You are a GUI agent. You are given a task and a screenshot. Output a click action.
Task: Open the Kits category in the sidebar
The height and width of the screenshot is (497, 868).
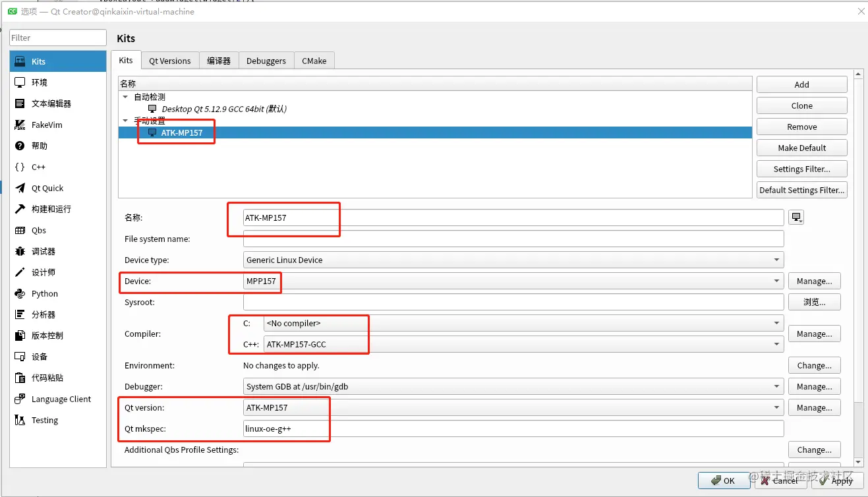[58, 61]
